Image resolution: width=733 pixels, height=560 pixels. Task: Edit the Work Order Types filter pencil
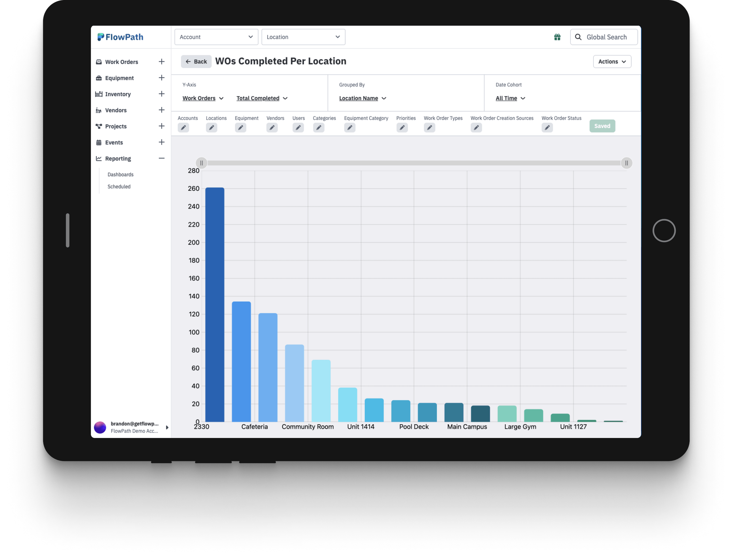coord(429,127)
